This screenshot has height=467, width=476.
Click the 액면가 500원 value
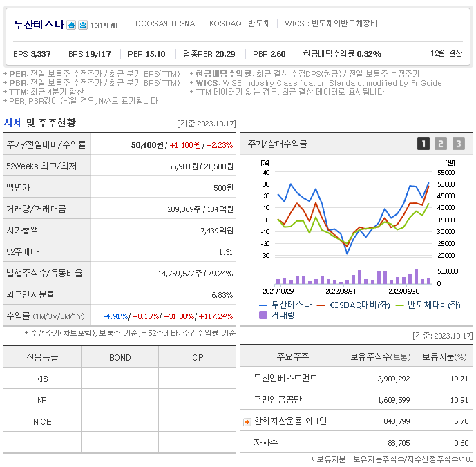coord(223,188)
